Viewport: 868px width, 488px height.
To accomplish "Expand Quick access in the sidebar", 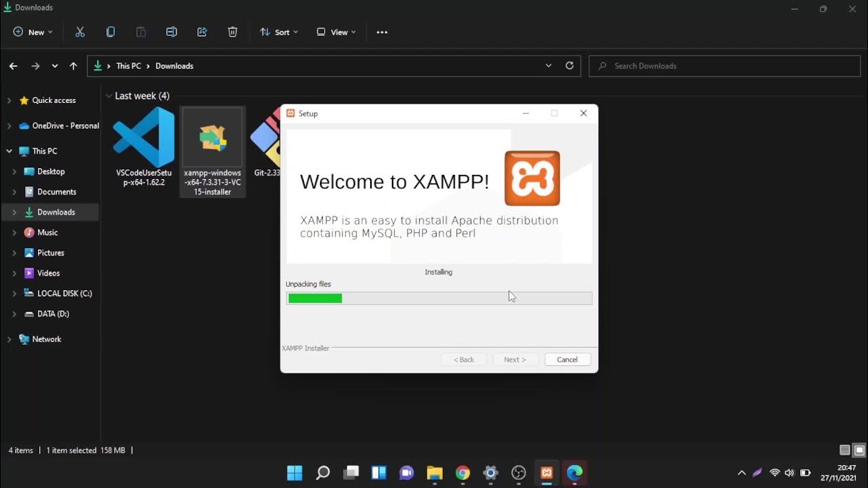I will pos(9,100).
